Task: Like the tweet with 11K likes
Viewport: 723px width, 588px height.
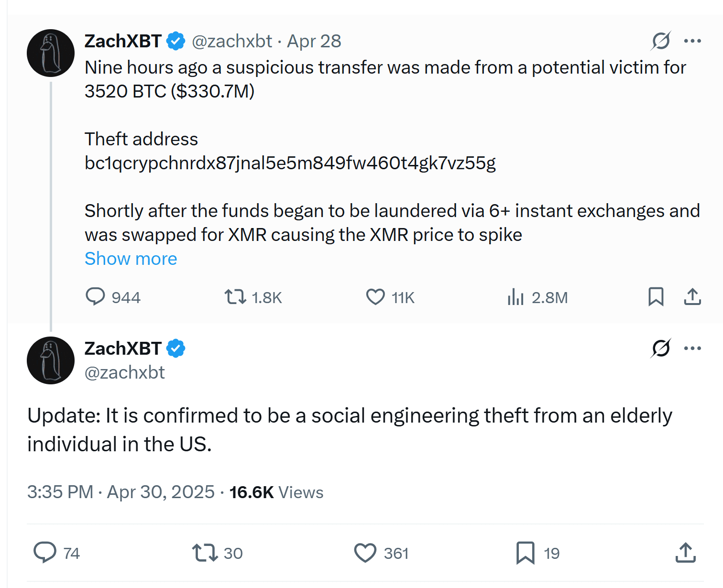Action: click(375, 297)
